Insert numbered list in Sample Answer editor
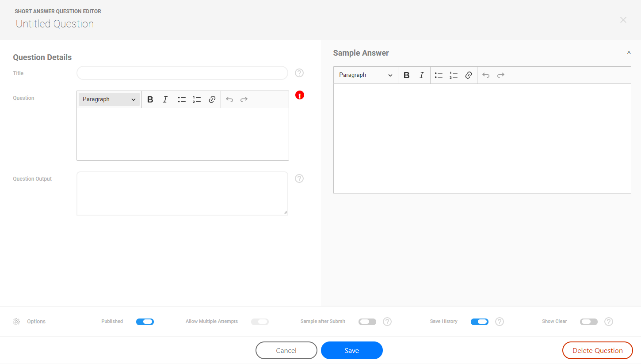 454,75
